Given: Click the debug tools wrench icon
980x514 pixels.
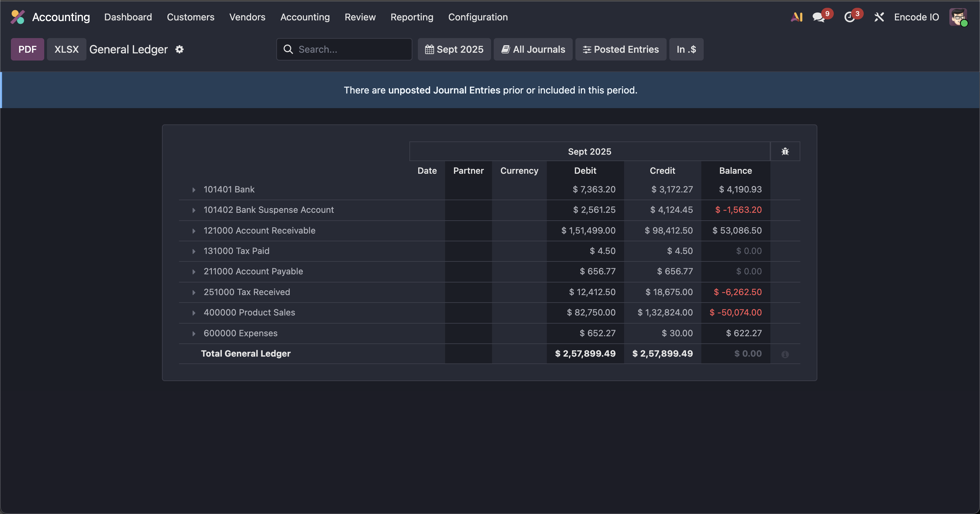Looking at the screenshot, I should pos(879,17).
